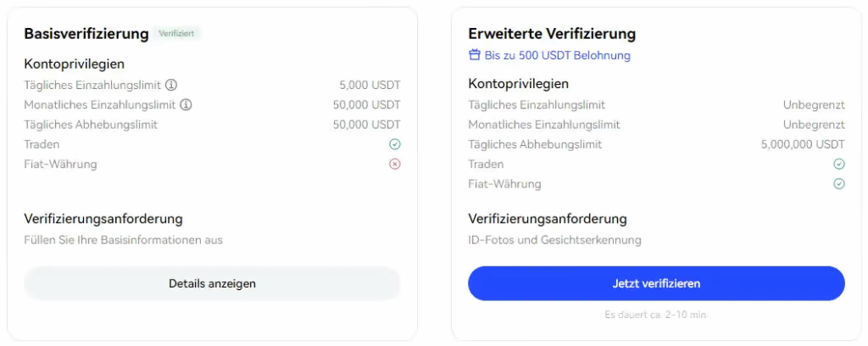Click the info icon beside Monatliches Einzahlungslimit
868x346 pixels.
pos(186,105)
